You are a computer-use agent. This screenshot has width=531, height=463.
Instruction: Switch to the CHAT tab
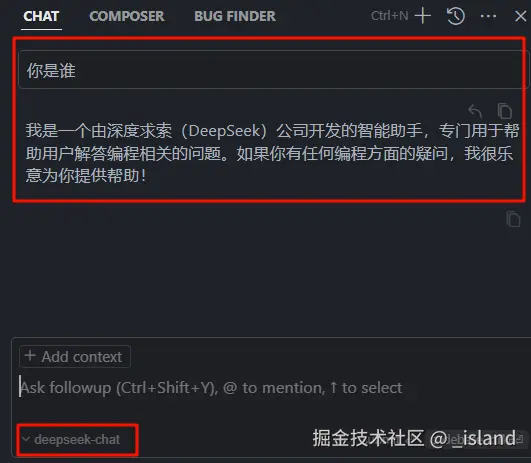41,16
